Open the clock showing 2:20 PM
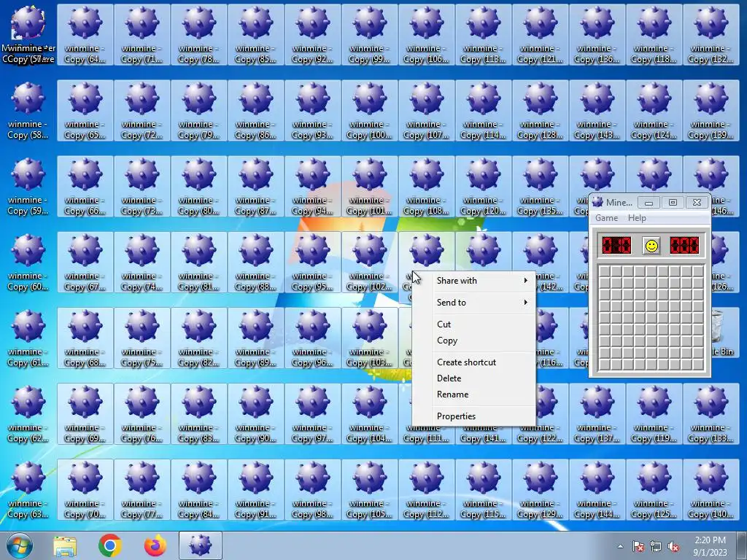 coord(710,546)
